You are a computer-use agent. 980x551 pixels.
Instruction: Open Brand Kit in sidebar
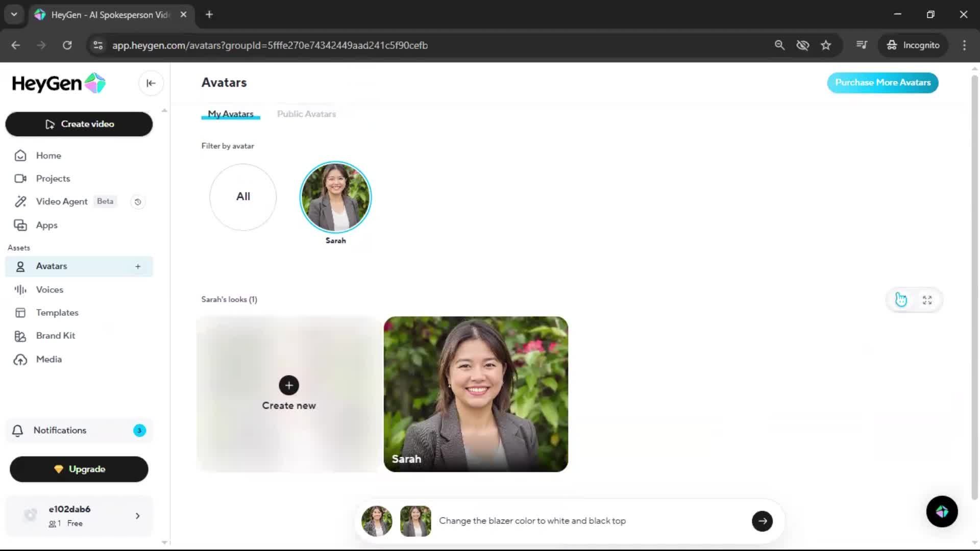[55, 336]
